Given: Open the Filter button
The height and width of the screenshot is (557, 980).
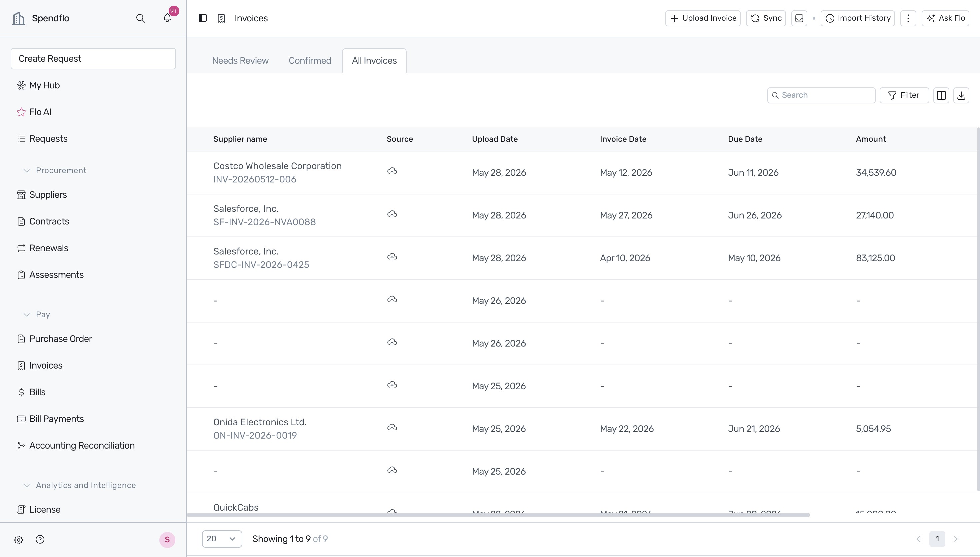Looking at the screenshot, I should 904,95.
